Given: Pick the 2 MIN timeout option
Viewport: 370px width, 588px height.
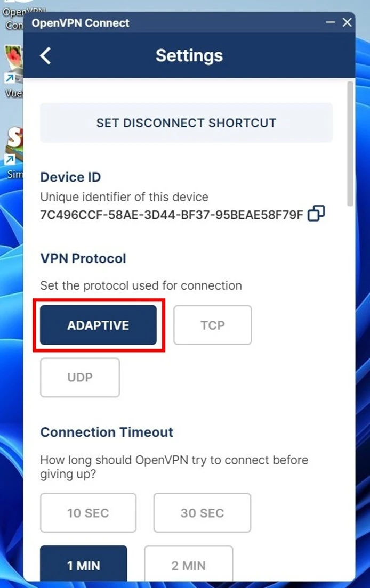Looking at the screenshot, I should pyautogui.click(x=189, y=565).
